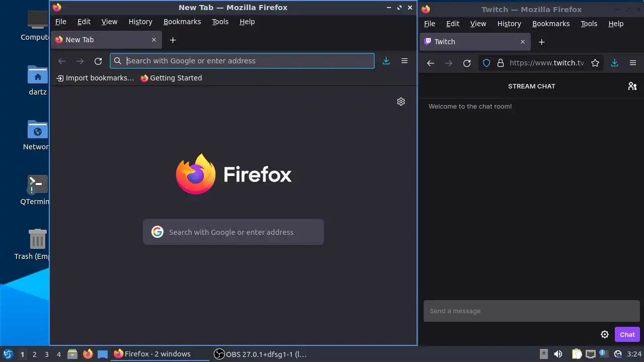Click the Google logo in page search box
Viewport: 644px width, 362px height.
[x=157, y=232]
